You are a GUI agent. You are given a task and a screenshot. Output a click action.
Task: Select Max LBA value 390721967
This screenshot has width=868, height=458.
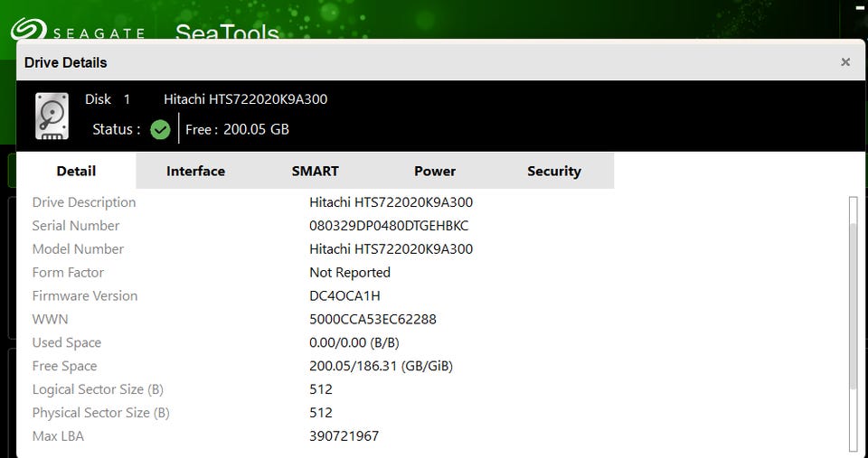344,436
